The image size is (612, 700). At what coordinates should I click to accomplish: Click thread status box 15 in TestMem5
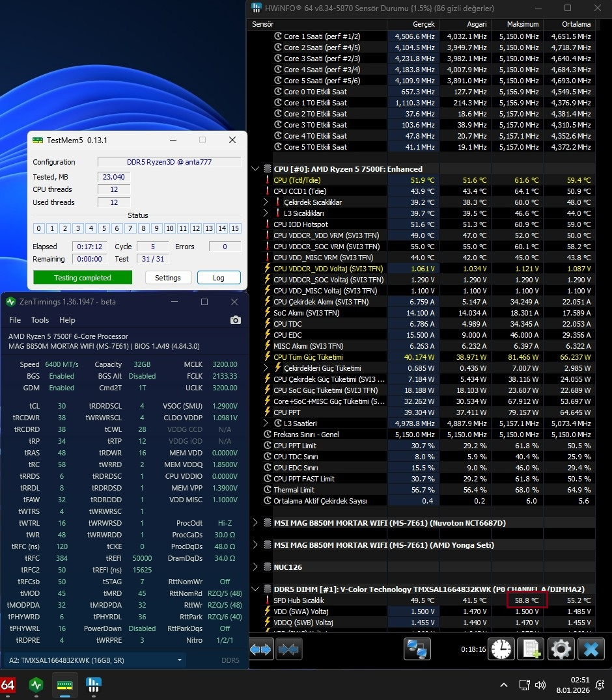tap(235, 228)
